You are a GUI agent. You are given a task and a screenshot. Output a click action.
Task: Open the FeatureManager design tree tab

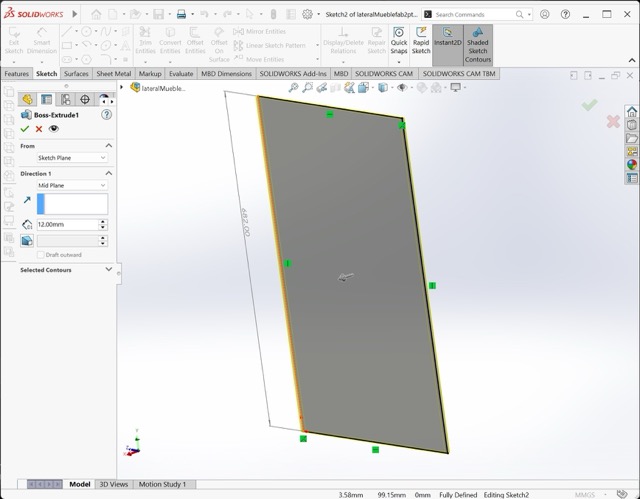coord(27,99)
